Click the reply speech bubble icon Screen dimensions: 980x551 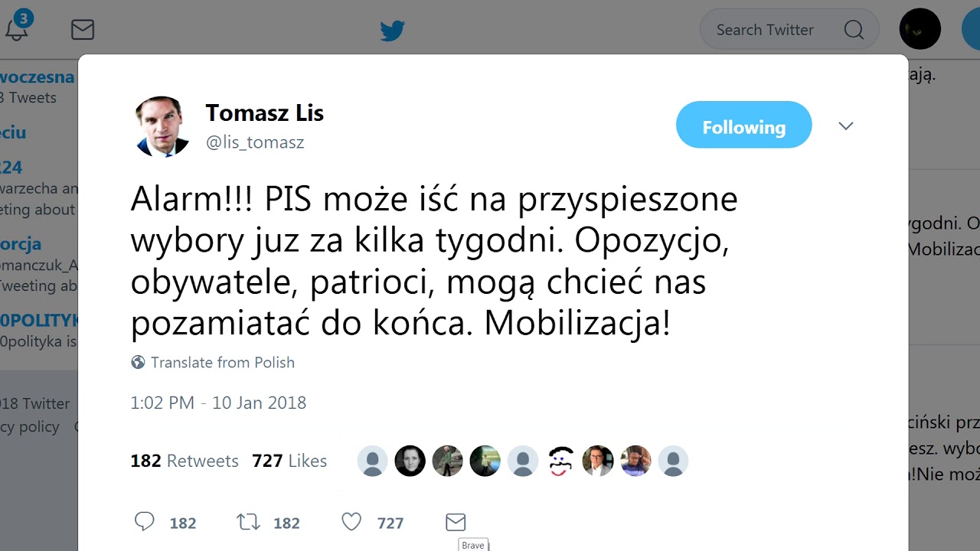tap(144, 522)
